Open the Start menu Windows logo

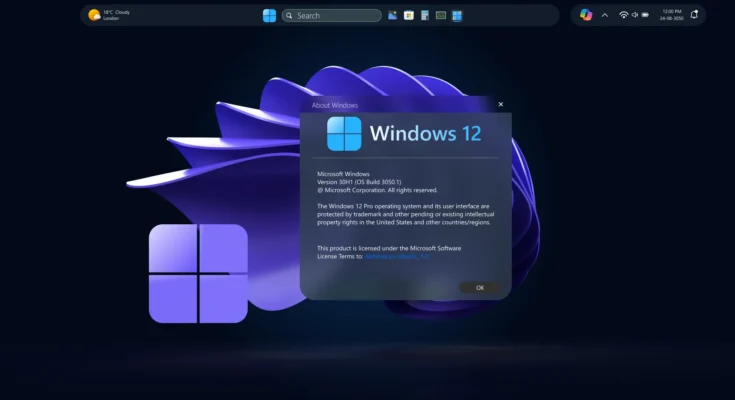point(270,15)
